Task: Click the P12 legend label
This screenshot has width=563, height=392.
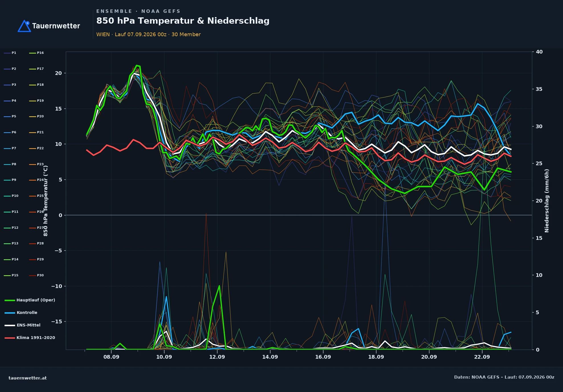Action: tap(11, 228)
